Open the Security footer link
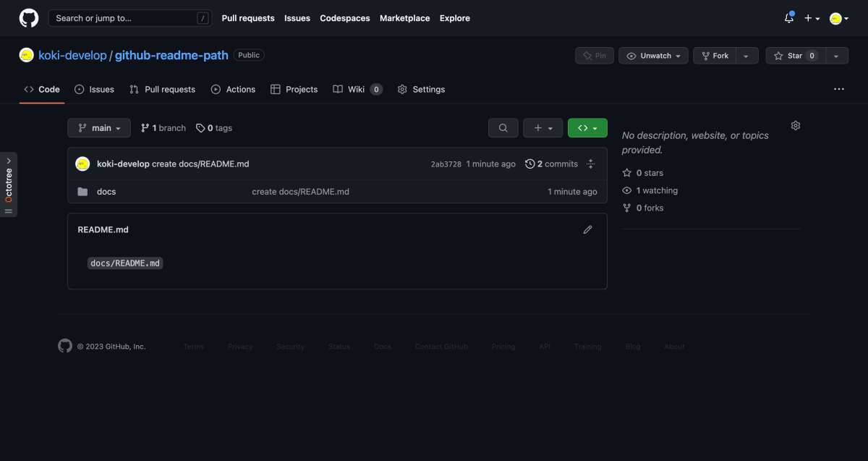The width and height of the screenshot is (868, 461). [290, 347]
